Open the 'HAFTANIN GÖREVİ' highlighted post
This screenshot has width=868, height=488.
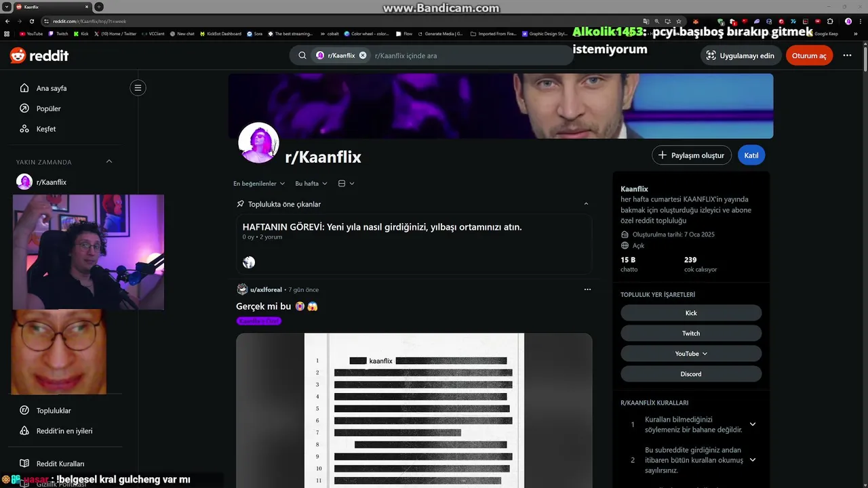(x=382, y=227)
